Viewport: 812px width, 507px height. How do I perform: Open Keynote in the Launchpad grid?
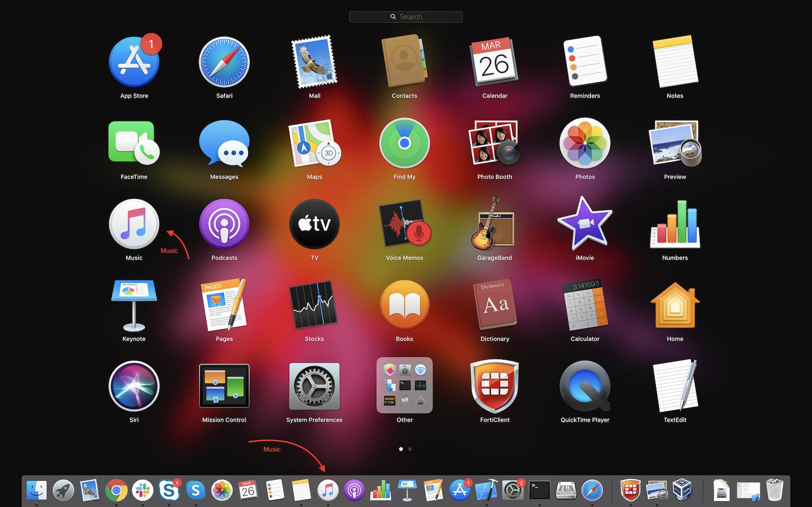click(134, 305)
